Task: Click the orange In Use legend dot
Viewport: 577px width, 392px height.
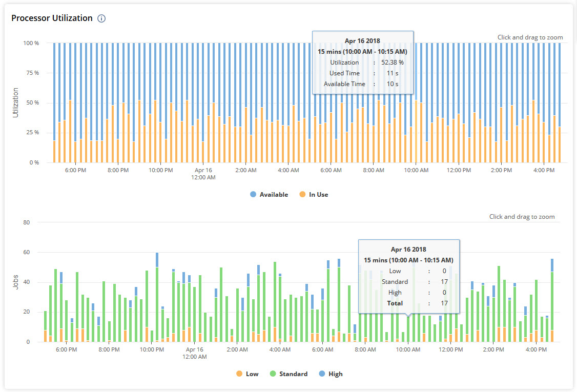Action: 302,194
